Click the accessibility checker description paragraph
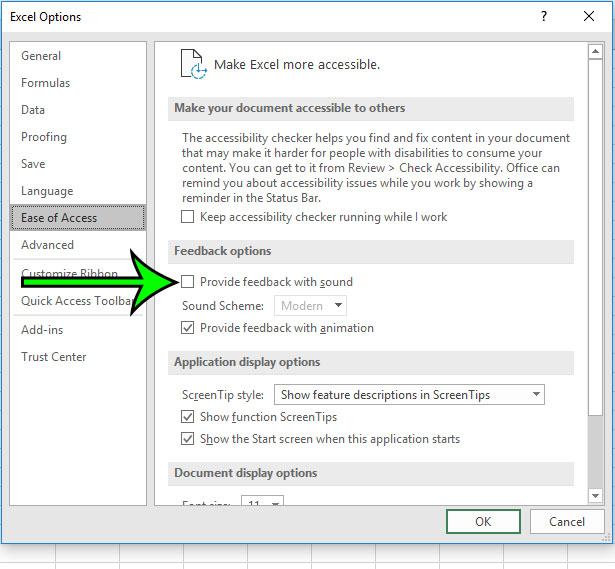 coord(376,168)
